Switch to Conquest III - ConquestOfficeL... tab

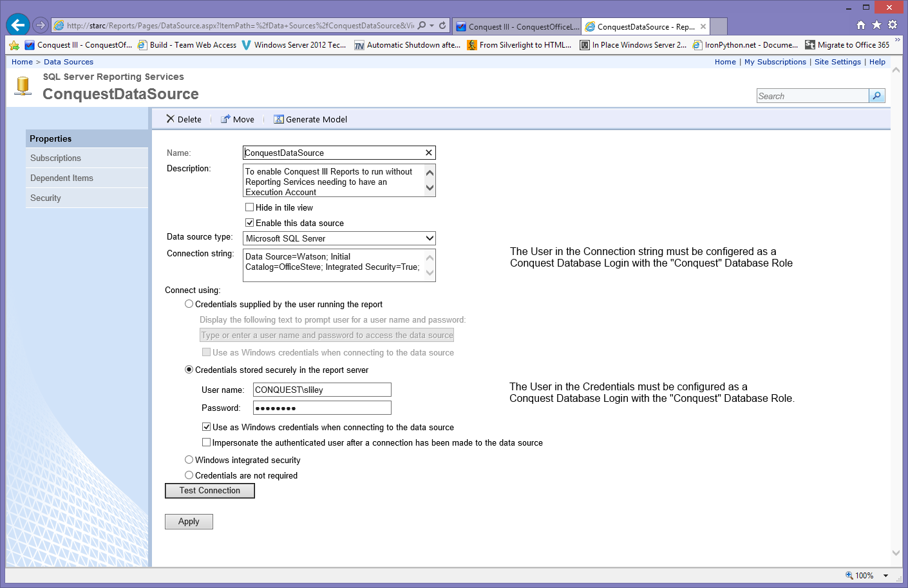[x=517, y=26]
